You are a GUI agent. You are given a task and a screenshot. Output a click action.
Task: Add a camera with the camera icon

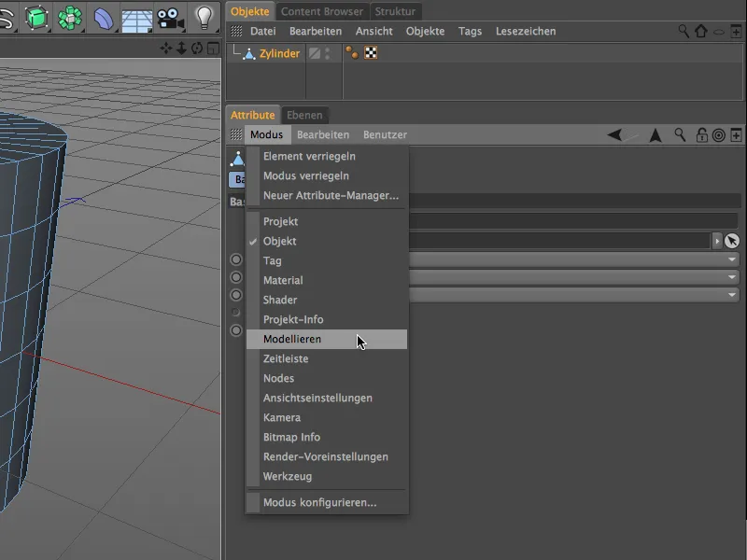(170, 19)
